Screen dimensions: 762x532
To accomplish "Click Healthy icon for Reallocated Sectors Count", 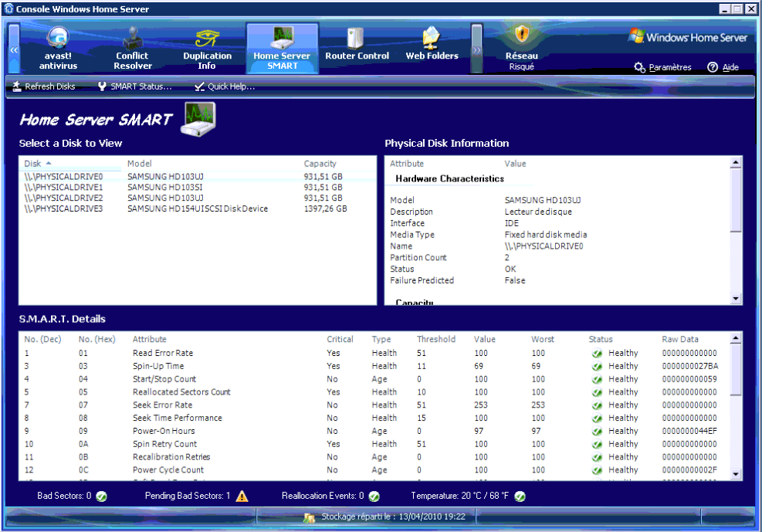I will [x=598, y=392].
